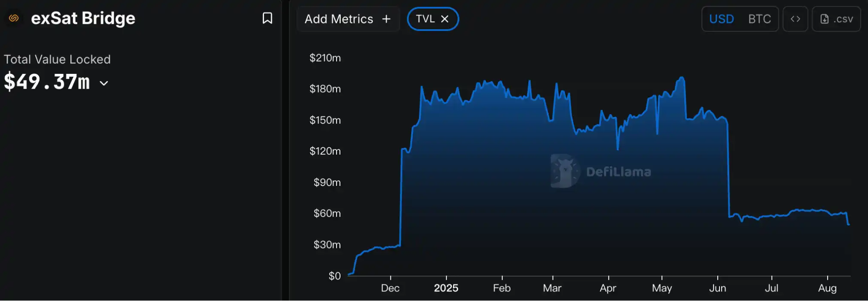
Task: Remove the TVL metric with its X
Action: tap(445, 19)
